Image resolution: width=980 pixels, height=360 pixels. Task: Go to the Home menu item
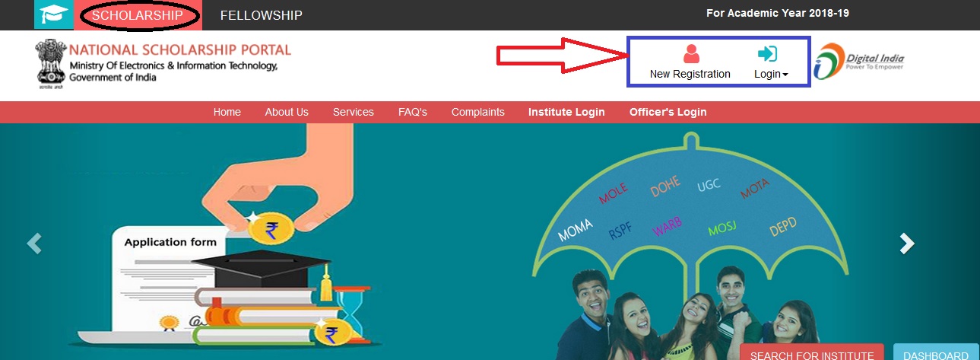point(227,112)
